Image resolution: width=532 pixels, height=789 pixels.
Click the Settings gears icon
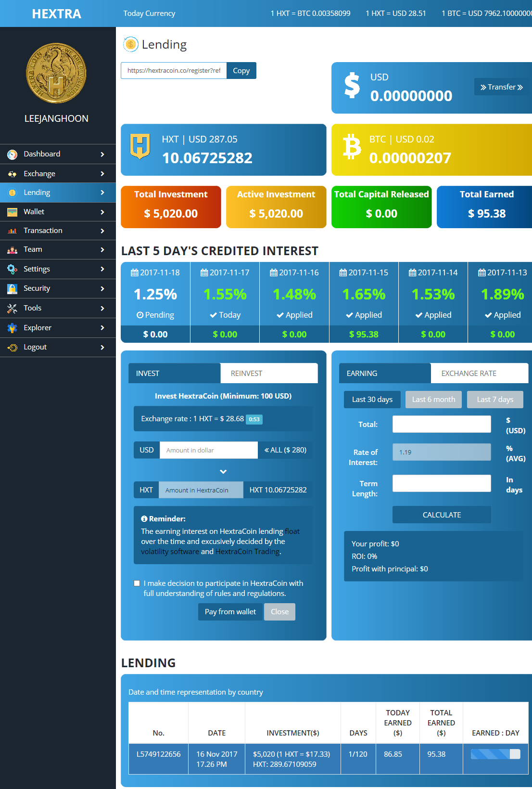click(12, 269)
